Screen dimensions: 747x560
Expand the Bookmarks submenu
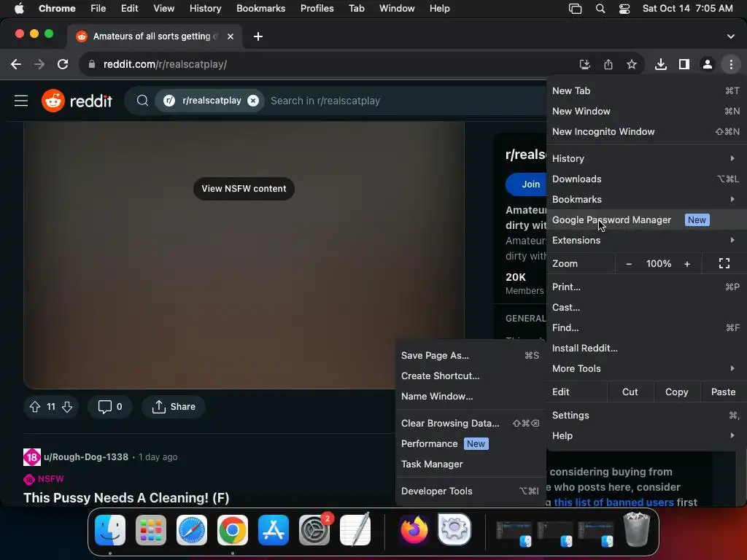point(646,200)
